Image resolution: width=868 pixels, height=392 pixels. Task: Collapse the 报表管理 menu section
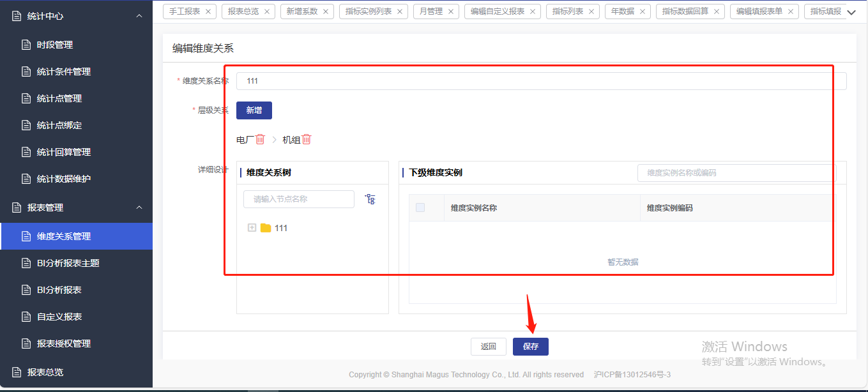pos(139,207)
